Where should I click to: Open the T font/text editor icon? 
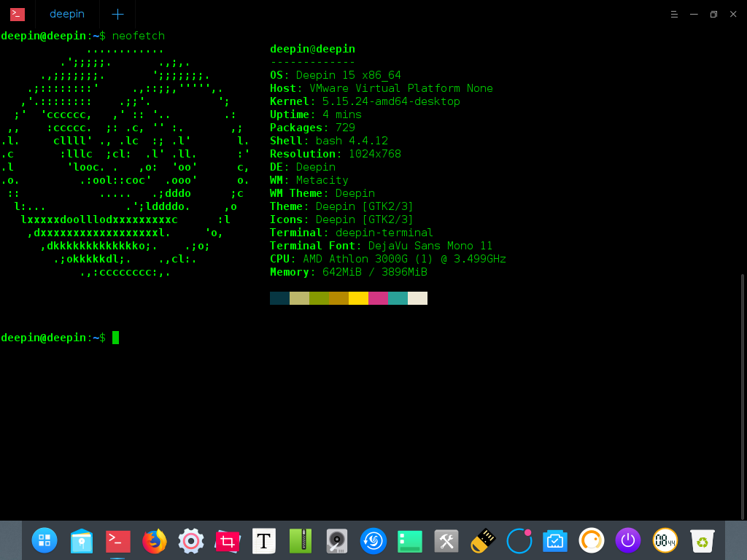coord(264,540)
